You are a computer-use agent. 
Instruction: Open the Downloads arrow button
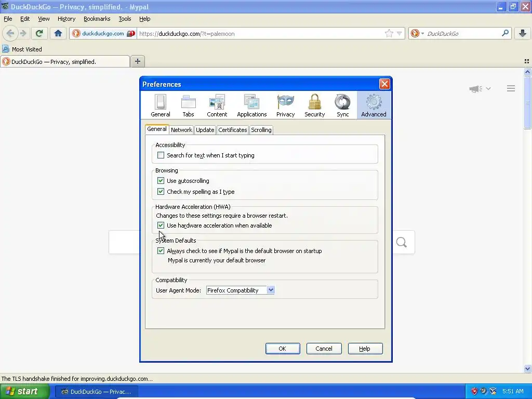coord(523,33)
